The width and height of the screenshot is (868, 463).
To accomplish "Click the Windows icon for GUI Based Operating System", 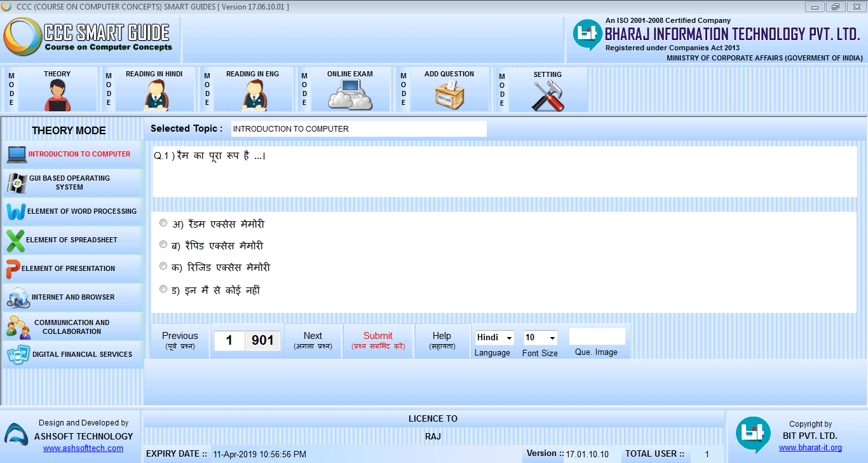I will (x=17, y=183).
